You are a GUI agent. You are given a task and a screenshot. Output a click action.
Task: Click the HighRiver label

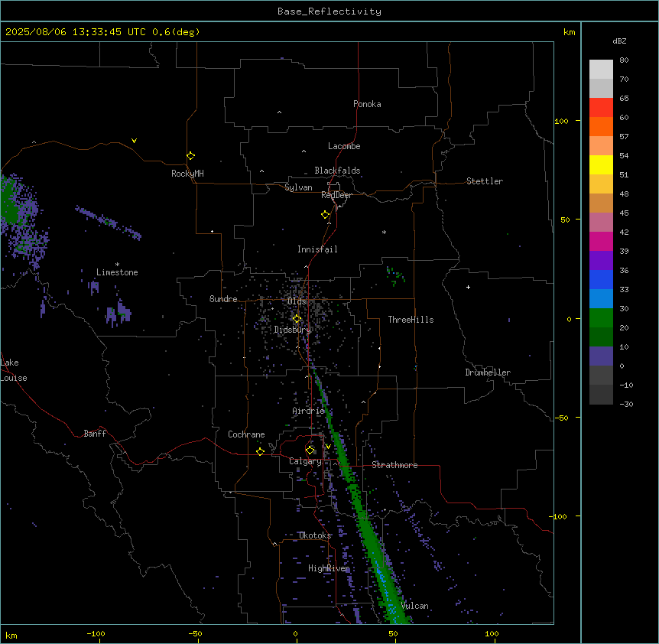click(329, 568)
